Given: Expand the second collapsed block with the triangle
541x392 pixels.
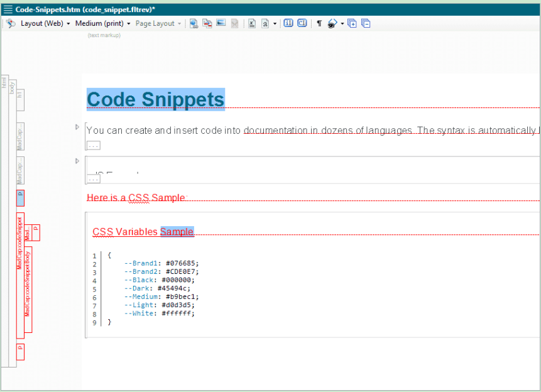Looking at the screenshot, I should (77, 161).
